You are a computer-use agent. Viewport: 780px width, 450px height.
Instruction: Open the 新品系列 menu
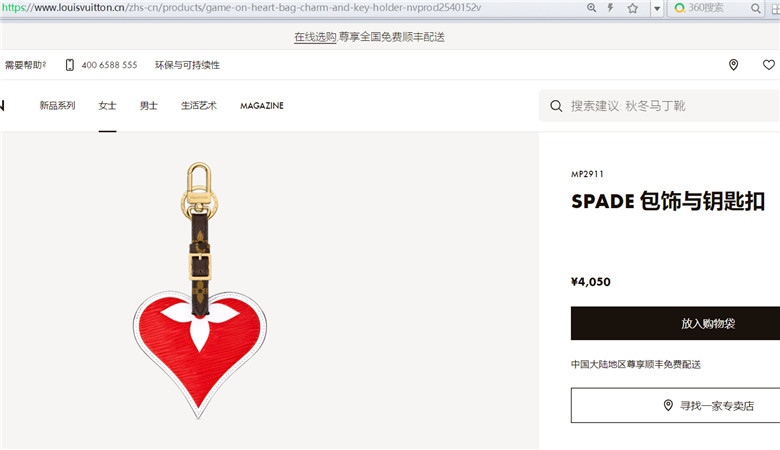tap(57, 105)
